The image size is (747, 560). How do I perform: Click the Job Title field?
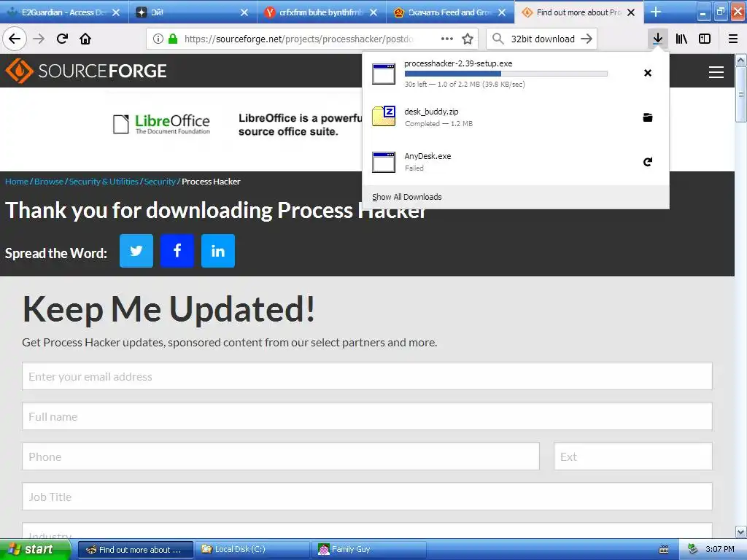[367, 496]
